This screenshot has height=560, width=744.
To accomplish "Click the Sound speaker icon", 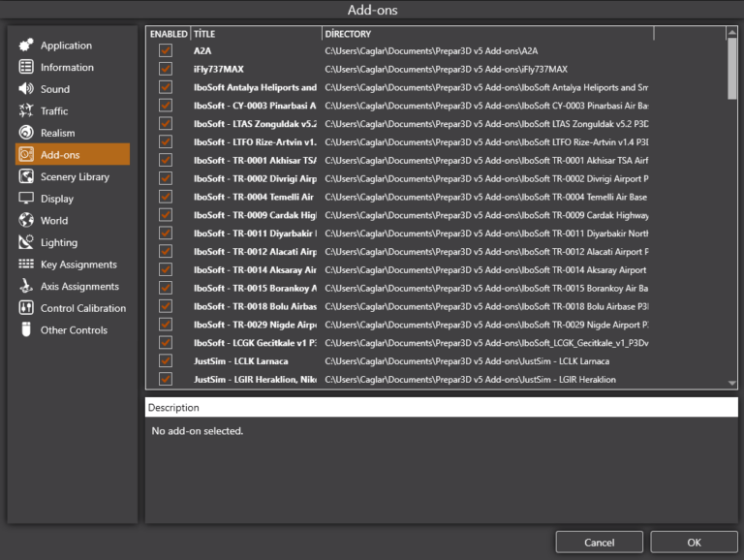I will (x=26, y=89).
